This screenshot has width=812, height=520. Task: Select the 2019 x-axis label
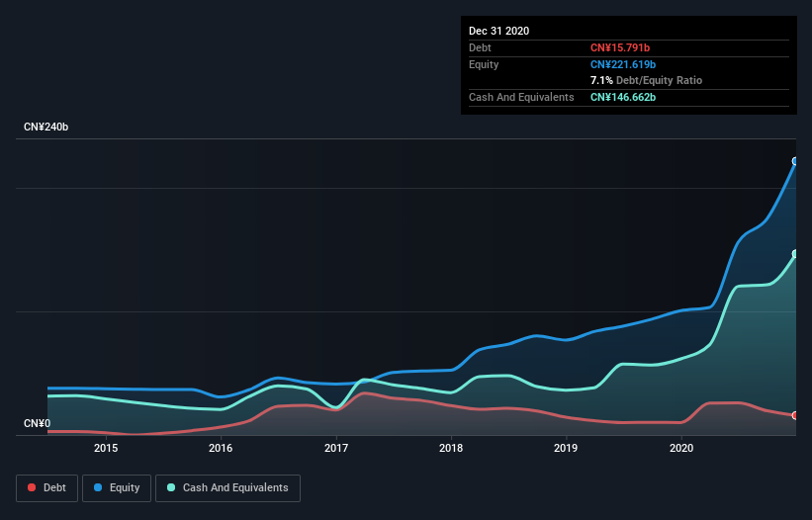[x=566, y=448]
